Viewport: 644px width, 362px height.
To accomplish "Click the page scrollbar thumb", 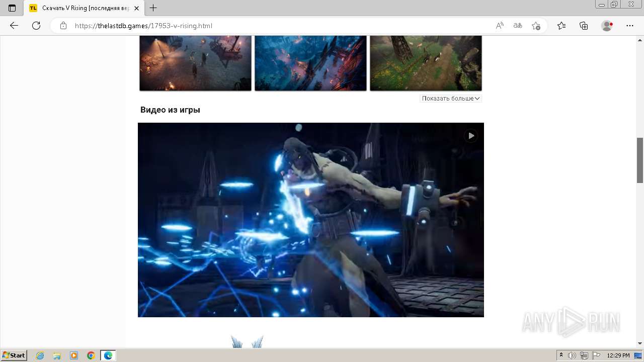I will pos(640,160).
